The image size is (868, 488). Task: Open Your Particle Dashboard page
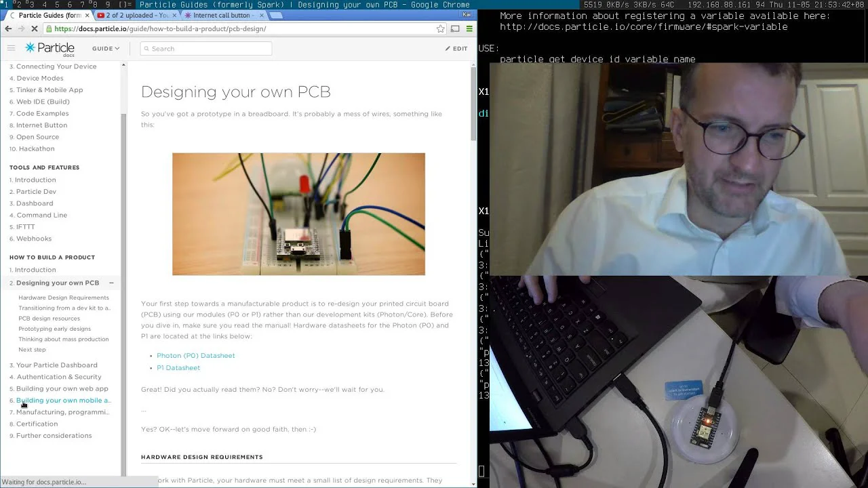pyautogui.click(x=57, y=365)
